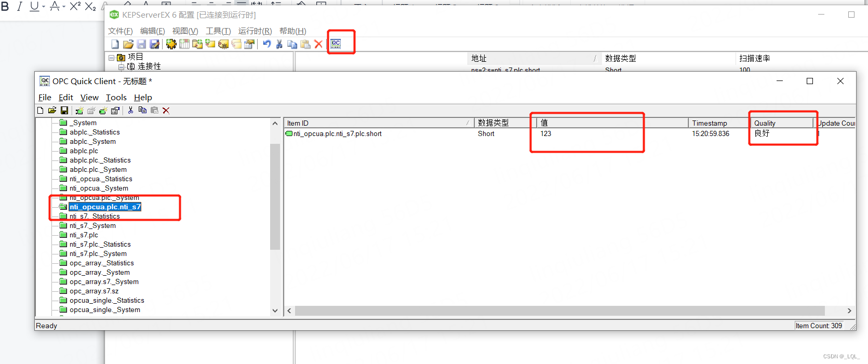Click the Save As icon in KEPServerEX
The width and height of the screenshot is (868, 364).
[x=155, y=44]
